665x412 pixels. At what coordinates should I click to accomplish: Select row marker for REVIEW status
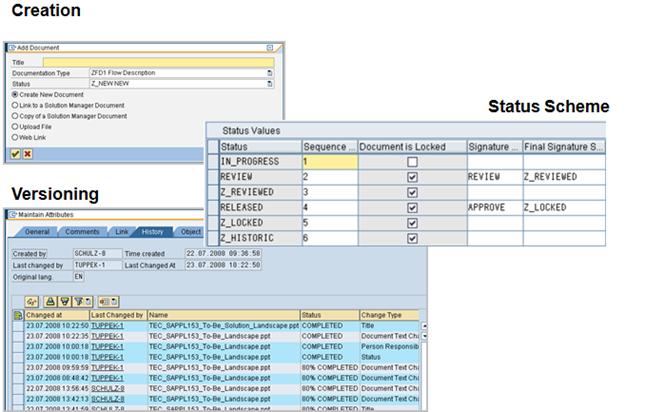[x=213, y=177]
